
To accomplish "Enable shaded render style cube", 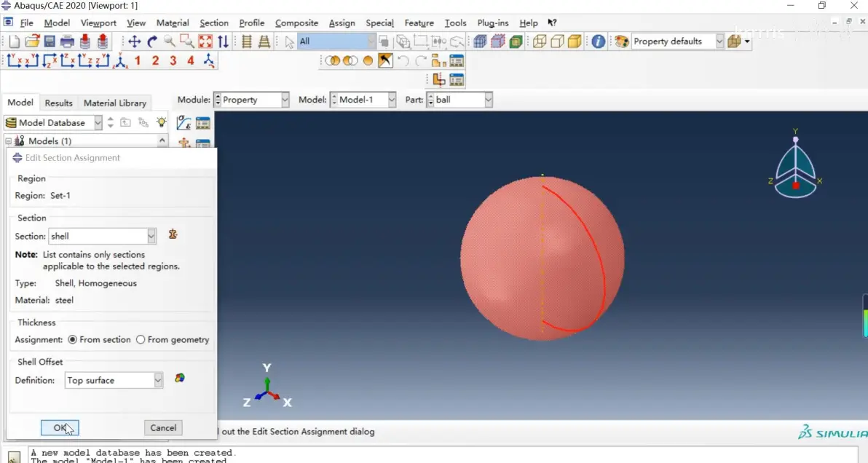I will tap(575, 41).
